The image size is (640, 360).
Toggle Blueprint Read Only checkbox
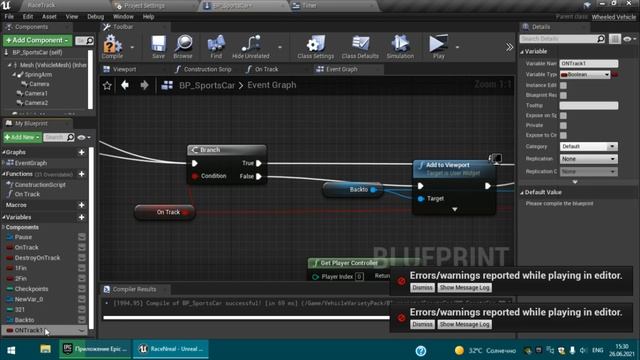[x=563, y=95]
